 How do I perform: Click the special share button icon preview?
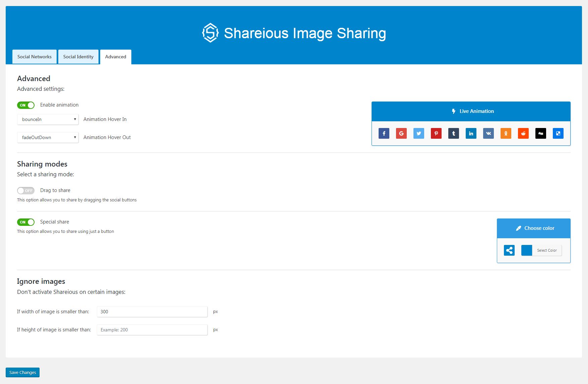pyautogui.click(x=509, y=250)
